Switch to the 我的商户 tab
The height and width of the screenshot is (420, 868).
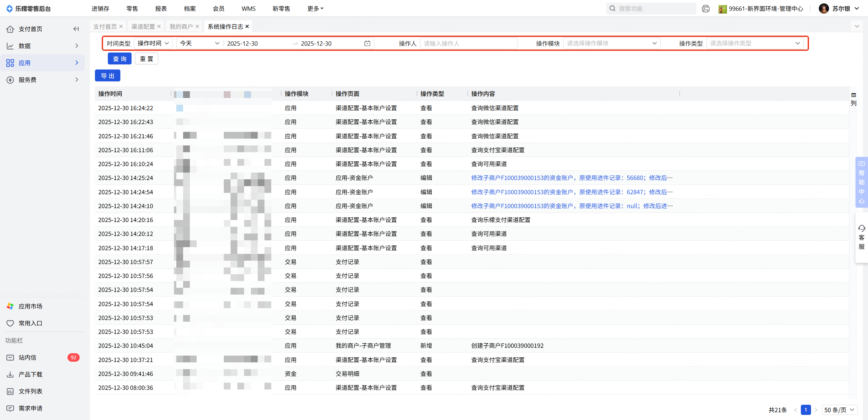181,26
